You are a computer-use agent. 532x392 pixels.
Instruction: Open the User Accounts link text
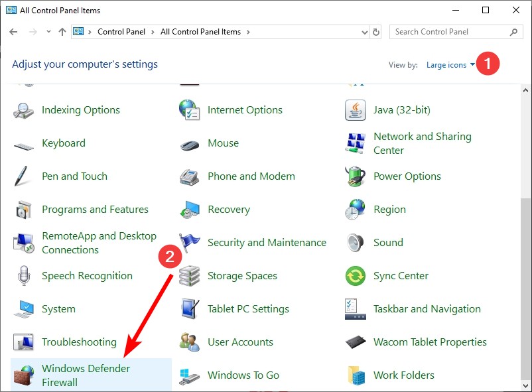pos(240,342)
